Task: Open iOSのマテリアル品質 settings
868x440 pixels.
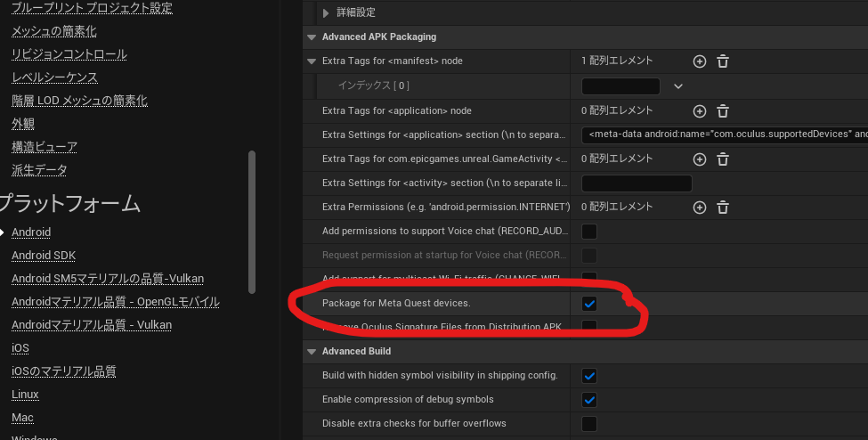Action: pos(64,371)
